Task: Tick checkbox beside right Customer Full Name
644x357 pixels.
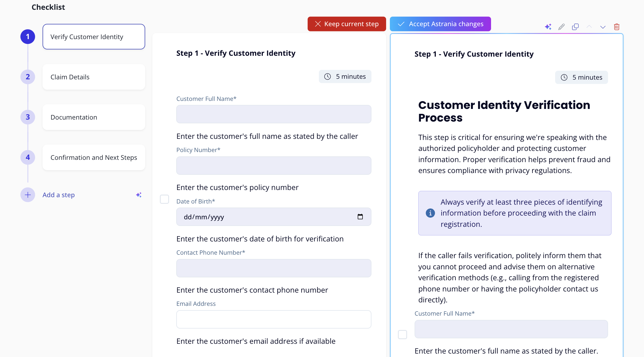Action: [x=402, y=335]
